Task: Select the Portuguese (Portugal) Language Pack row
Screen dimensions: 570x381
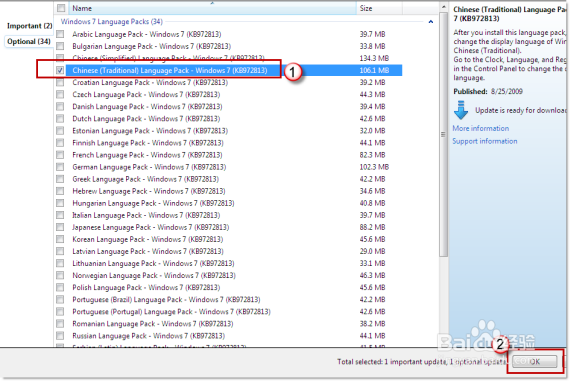Action: coord(229,312)
